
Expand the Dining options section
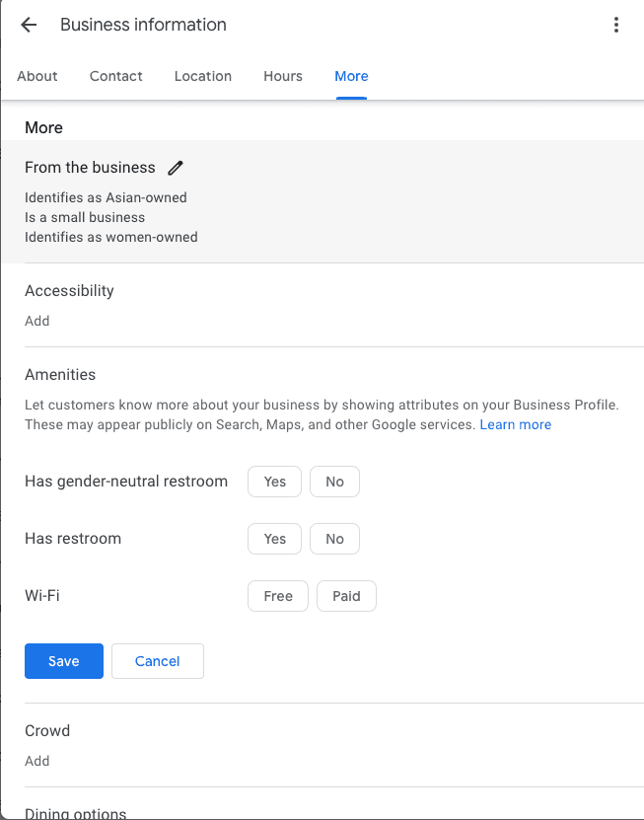[76, 813]
